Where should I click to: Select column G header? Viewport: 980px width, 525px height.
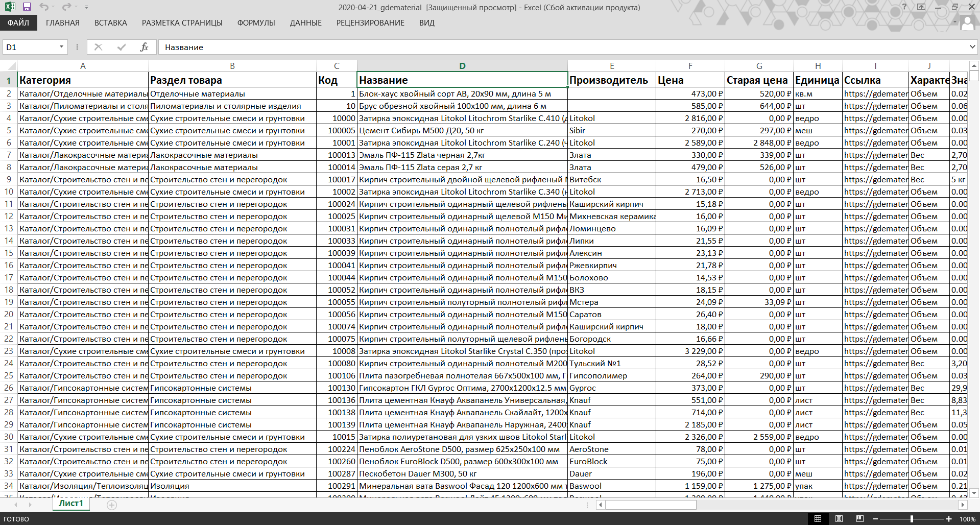(x=759, y=66)
